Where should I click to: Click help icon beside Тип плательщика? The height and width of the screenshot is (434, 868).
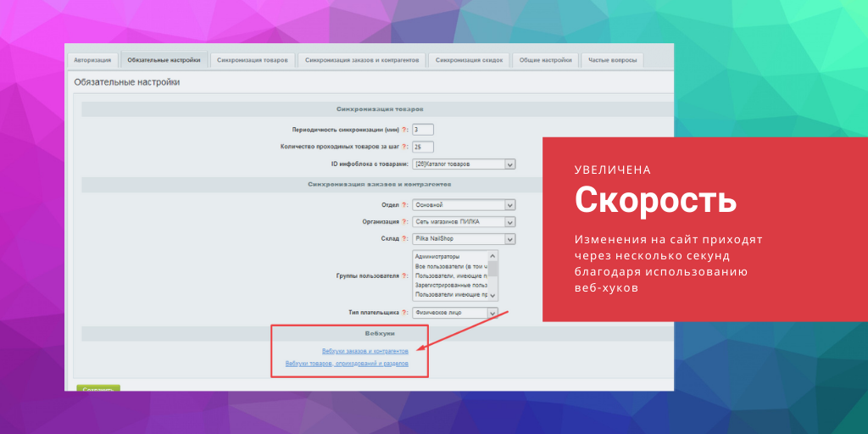403,313
